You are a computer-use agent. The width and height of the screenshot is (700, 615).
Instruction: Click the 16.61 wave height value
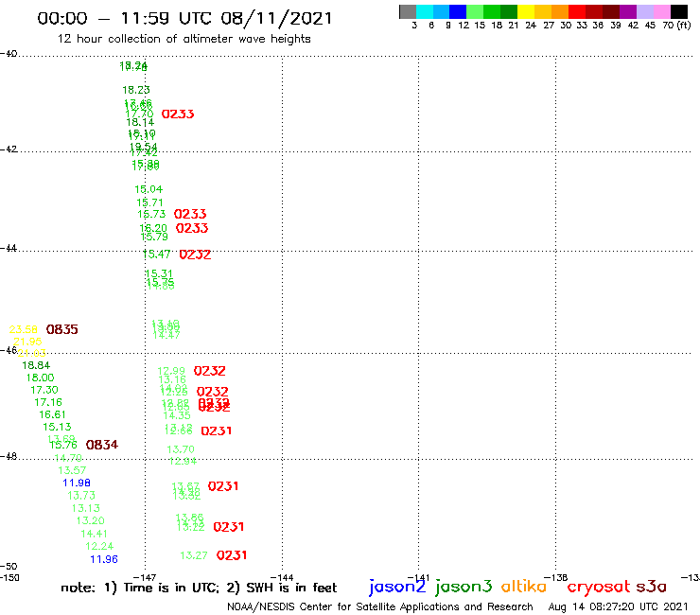pos(53,415)
